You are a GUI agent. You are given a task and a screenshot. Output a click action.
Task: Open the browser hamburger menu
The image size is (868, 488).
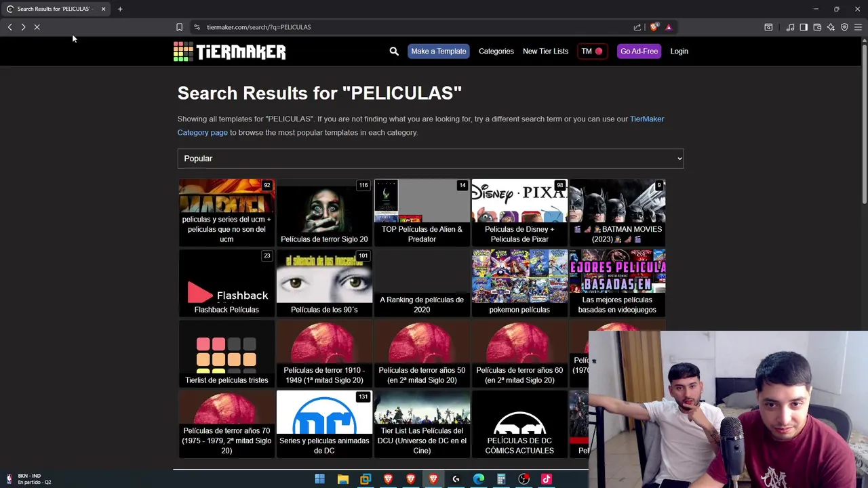[858, 27]
